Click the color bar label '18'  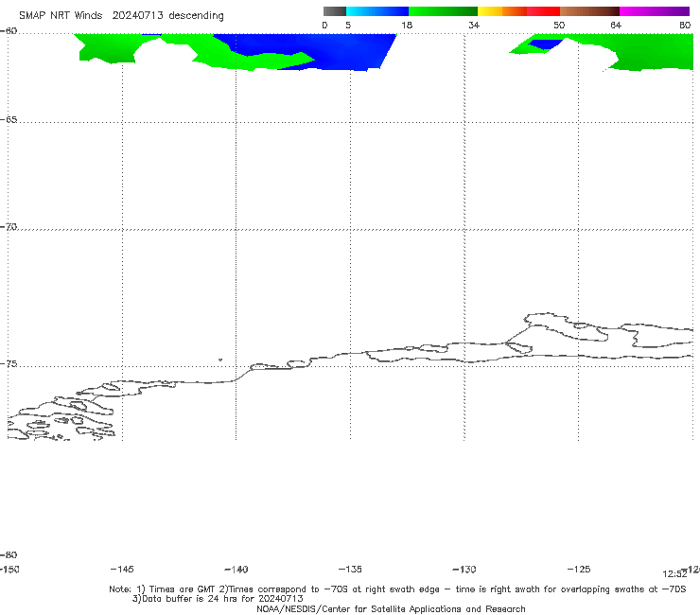[x=407, y=25]
